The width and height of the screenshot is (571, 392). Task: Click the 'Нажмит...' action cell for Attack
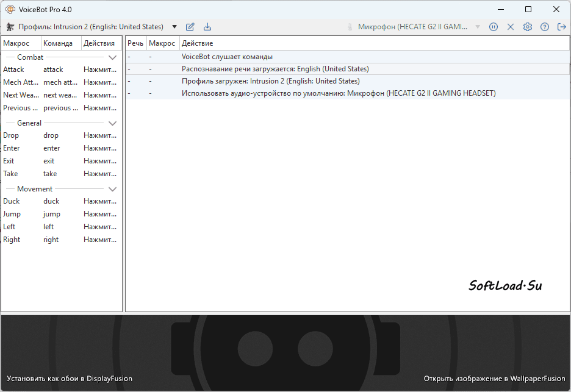pyautogui.click(x=100, y=69)
